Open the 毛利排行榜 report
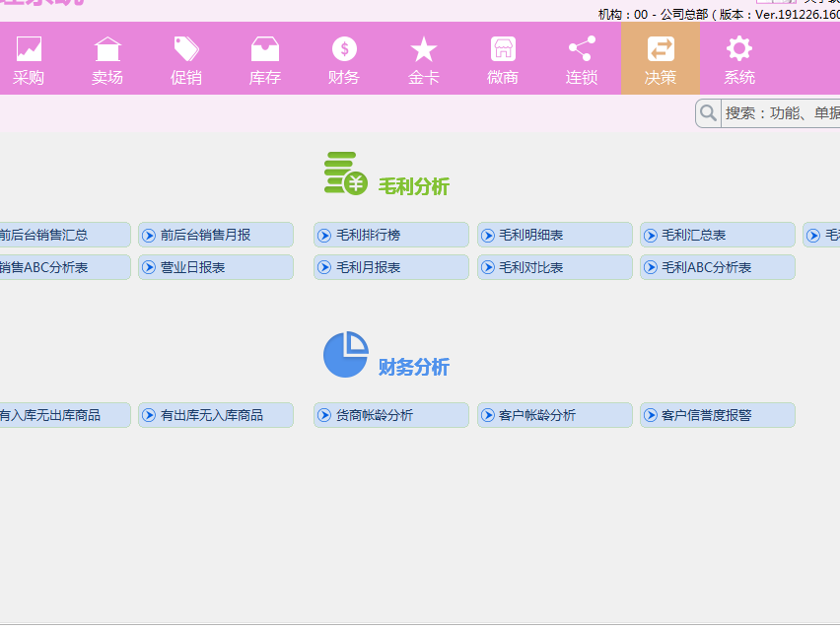This screenshot has width=840, height=630. click(390, 235)
